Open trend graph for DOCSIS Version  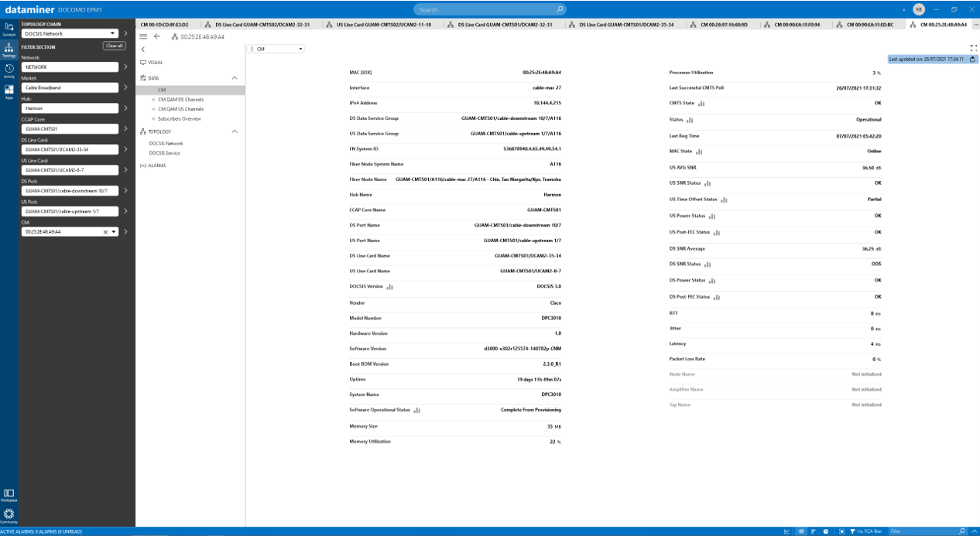click(390, 287)
